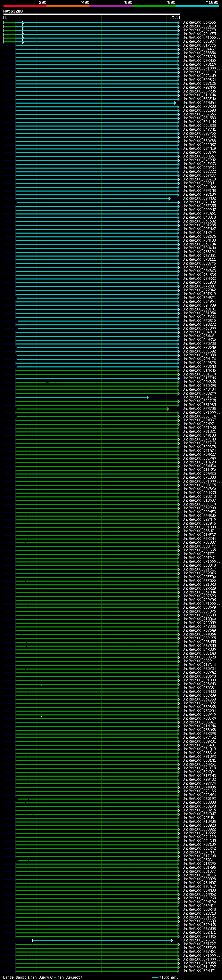Click the arrowhead ending the B9HM82 alignment bar
Image resolution: width=222 pixels, height=980 pixels.
pos(169,199)
